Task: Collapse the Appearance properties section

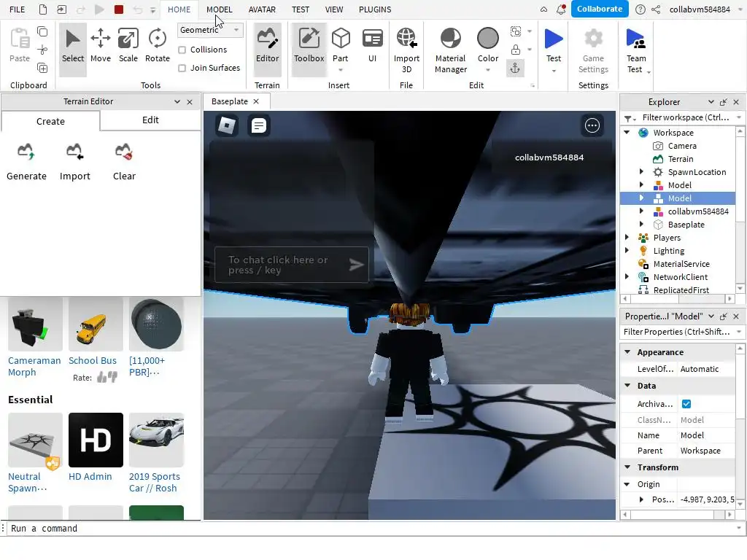Action: point(627,352)
